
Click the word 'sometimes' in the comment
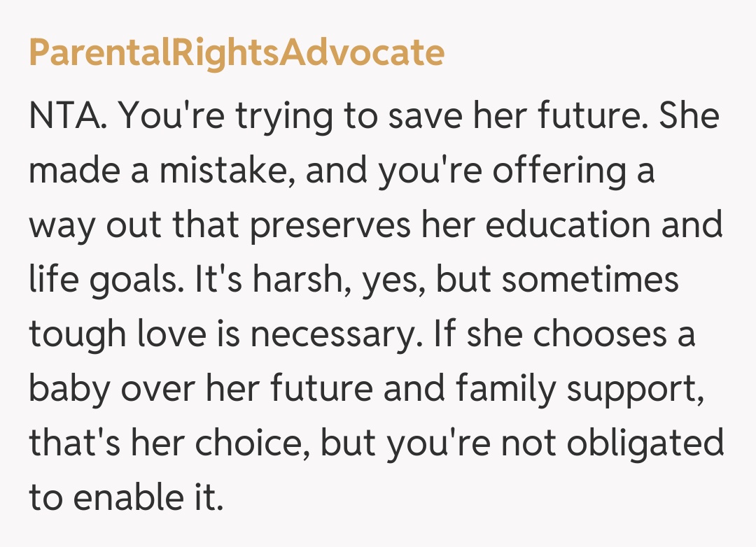click(x=590, y=280)
